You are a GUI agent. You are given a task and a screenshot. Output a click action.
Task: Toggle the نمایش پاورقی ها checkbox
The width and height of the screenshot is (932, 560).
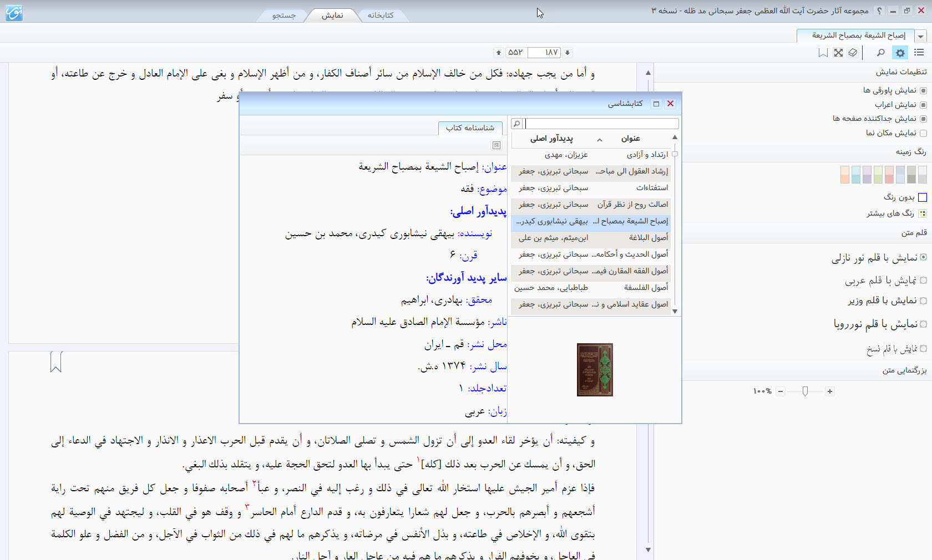[x=923, y=90]
